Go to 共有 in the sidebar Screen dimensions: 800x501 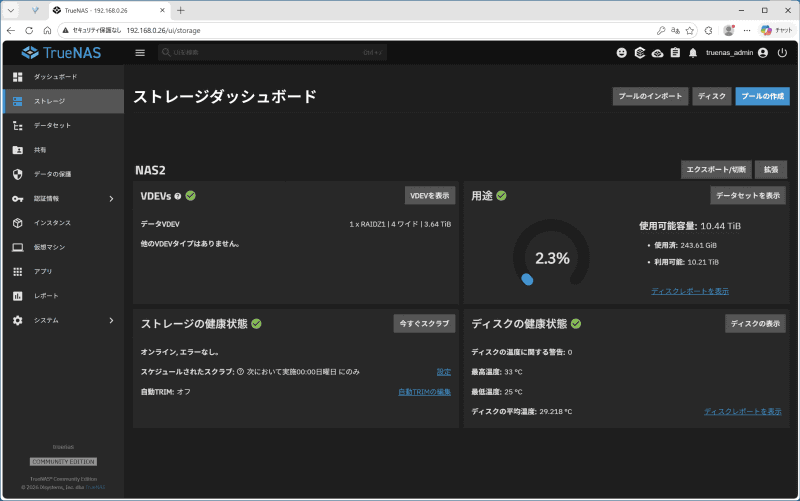(63, 150)
